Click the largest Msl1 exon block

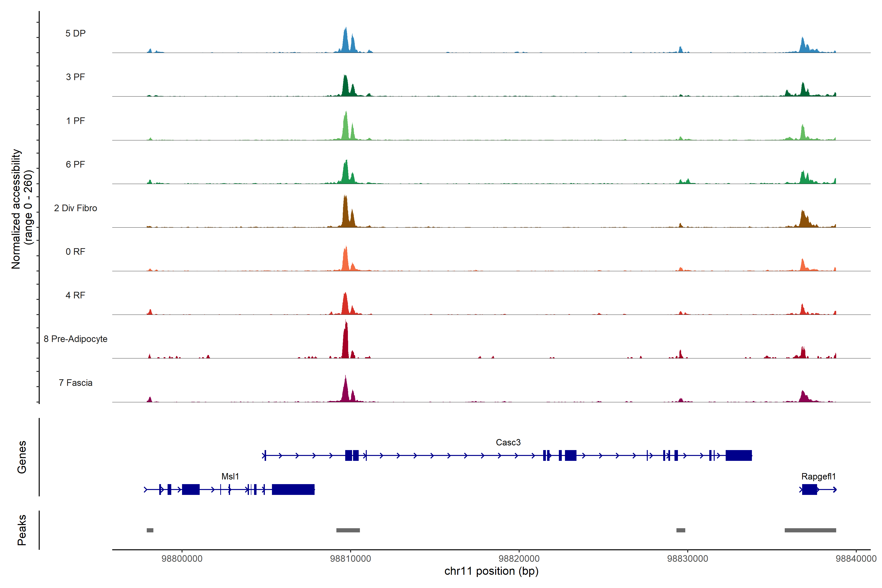click(x=293, y=490)
